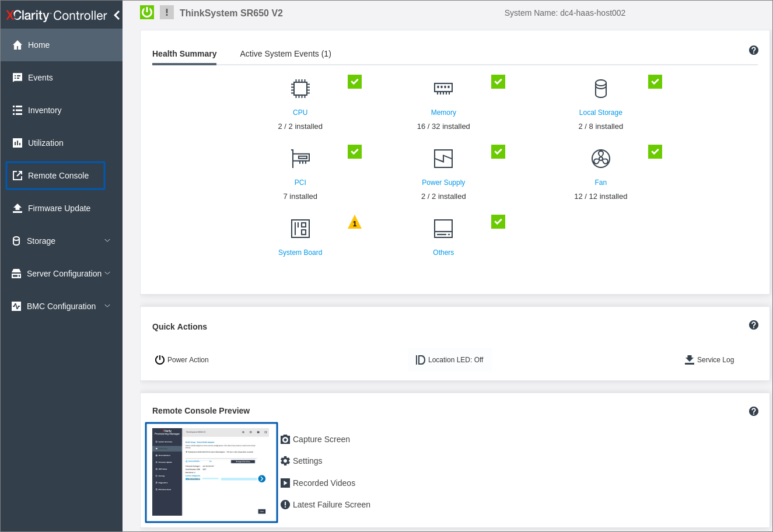Open the Fan icon
This screenshot has width=773, height=532.
pos(601,159)
